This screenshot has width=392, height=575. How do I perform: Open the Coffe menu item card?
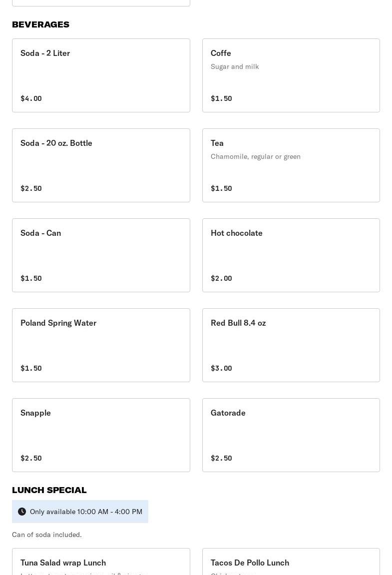tap(291, 75)
